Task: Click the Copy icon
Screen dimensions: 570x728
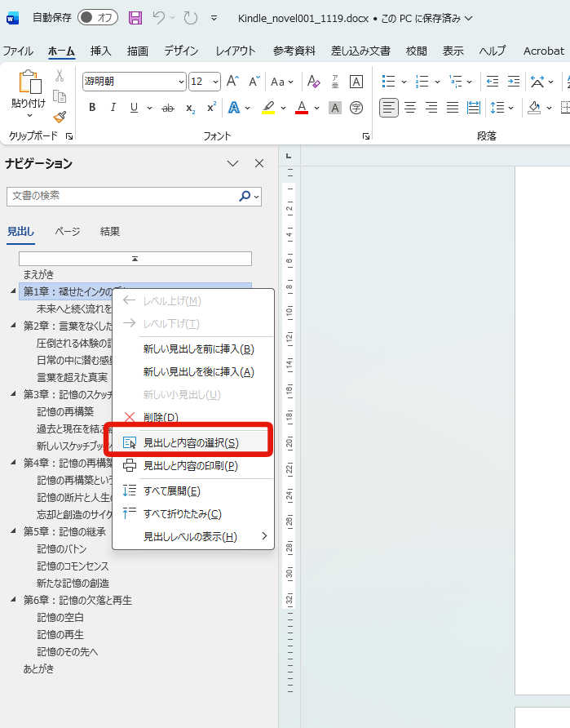Action: [x=60, y=96]
